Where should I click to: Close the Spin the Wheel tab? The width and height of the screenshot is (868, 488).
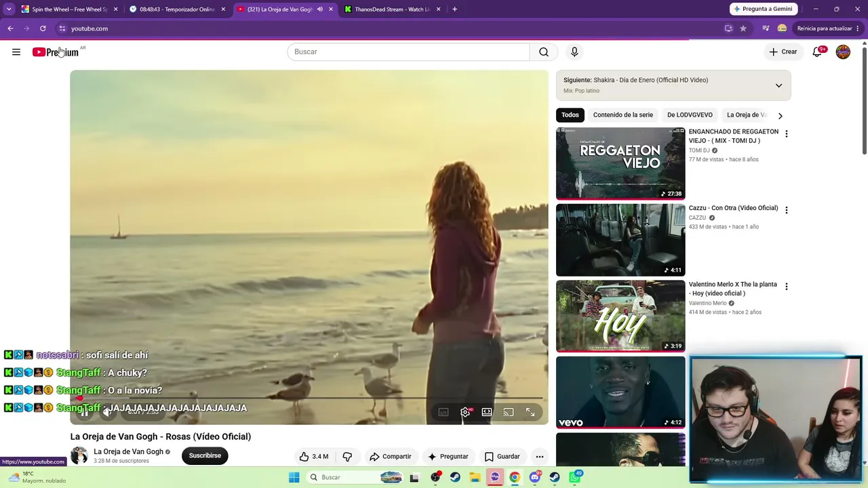(115, 9)
